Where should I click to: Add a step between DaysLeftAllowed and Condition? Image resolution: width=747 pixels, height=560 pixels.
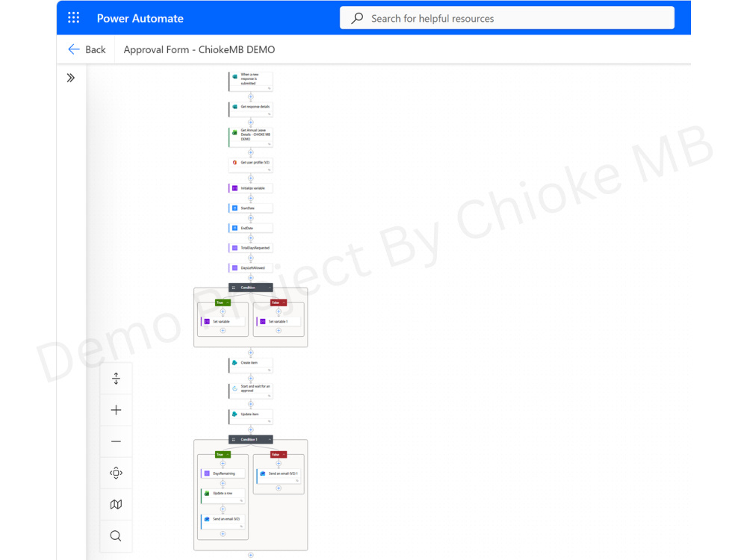pyautogui.click(x=250, y=278)
